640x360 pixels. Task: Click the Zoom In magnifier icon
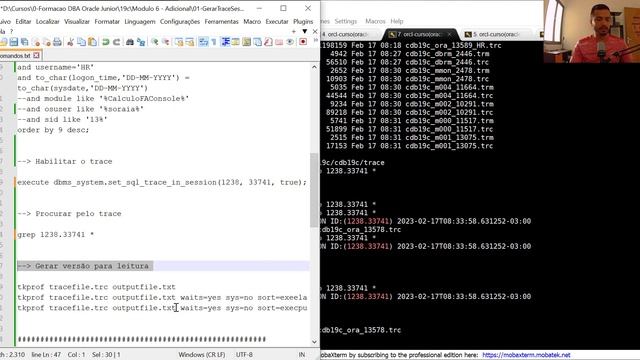154,42
